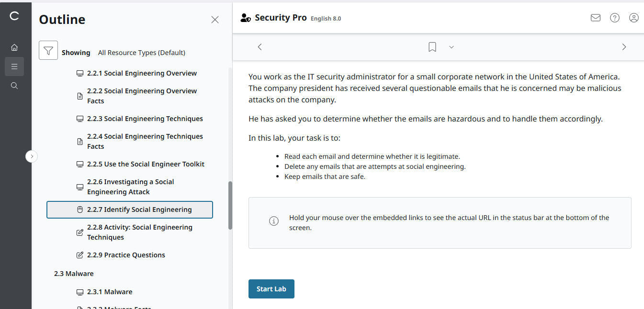
Task: Open the messages envelope icon
Action: pyautogui.click(x=595, y=17)
